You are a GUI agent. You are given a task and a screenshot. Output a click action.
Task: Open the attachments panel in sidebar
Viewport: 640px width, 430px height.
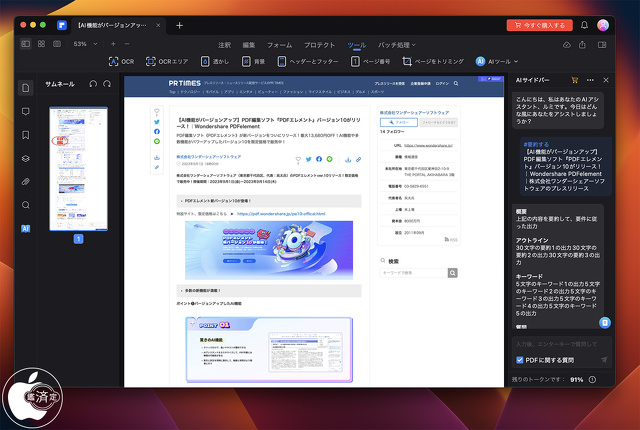point(26,182)
